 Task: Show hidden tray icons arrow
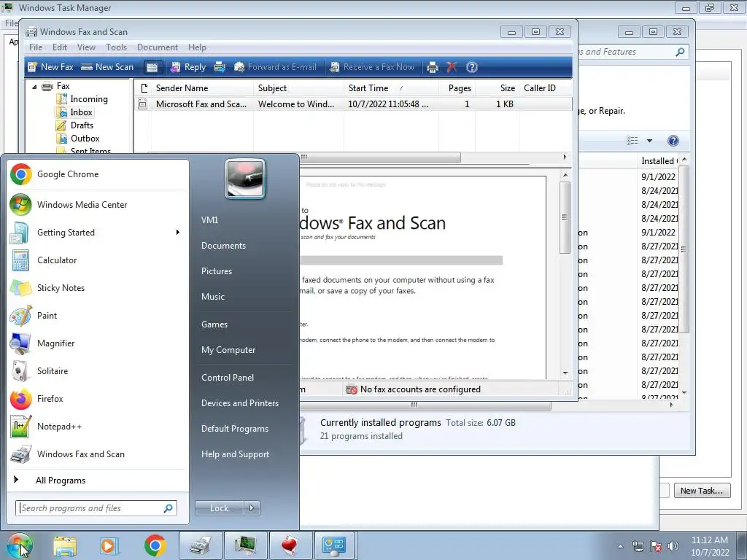coord(620,546)
